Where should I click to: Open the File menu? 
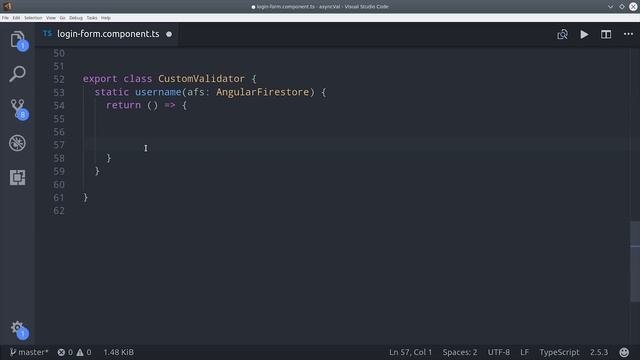(5, 18)
